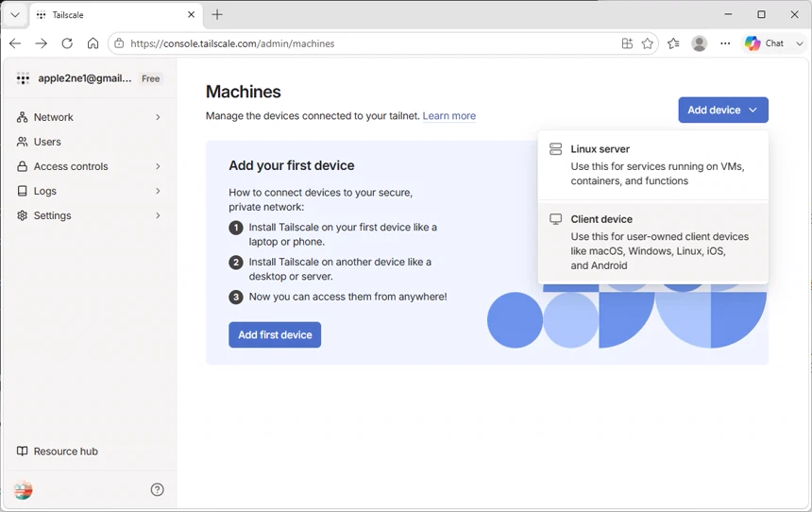812x512 pixels.
Task: Click the Add your first device heading
Action: click(292, 165)
